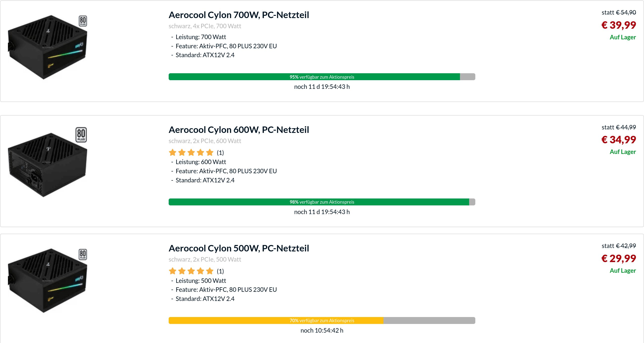
Task: Open the Aerocool Cylon 700W product image
Action: pos(48,48)
